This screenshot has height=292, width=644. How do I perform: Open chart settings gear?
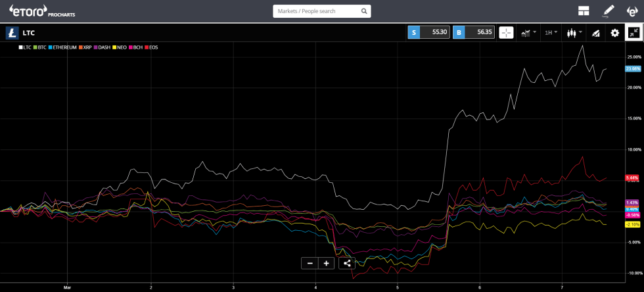(x=615, y=32)
